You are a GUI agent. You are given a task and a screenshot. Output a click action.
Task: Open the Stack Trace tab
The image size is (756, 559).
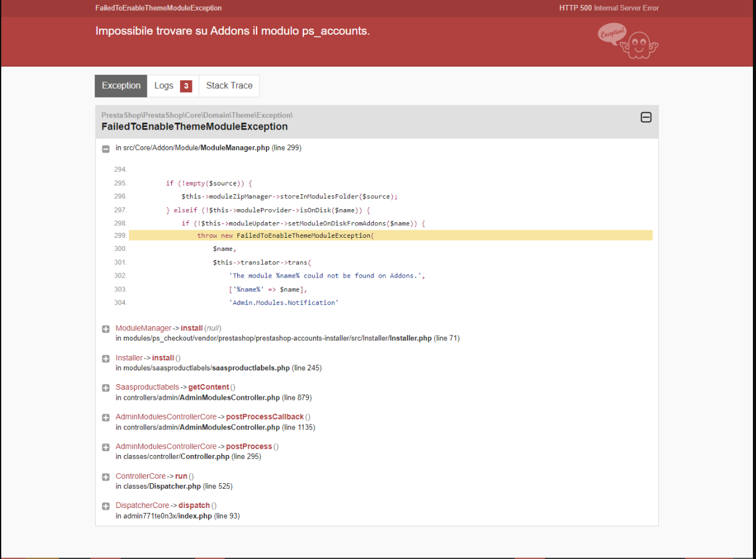click(x=229, y=86)
